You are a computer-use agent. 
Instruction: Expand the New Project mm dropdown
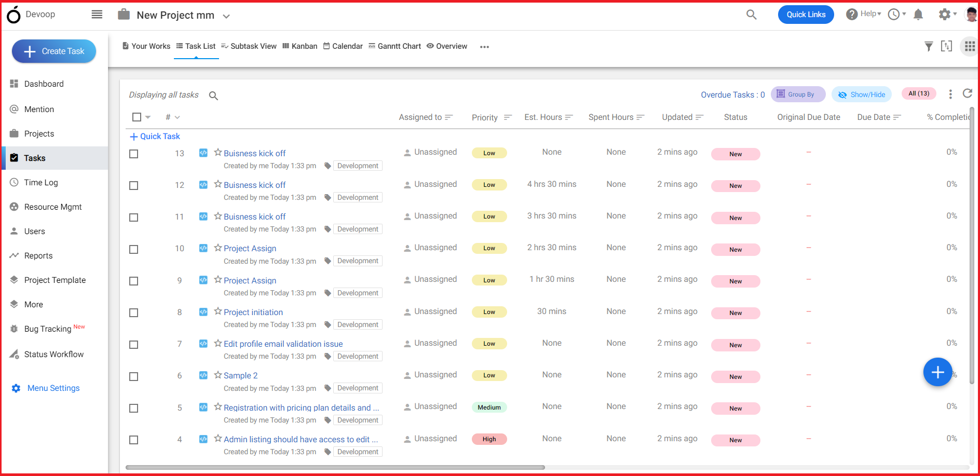(226, 16)
